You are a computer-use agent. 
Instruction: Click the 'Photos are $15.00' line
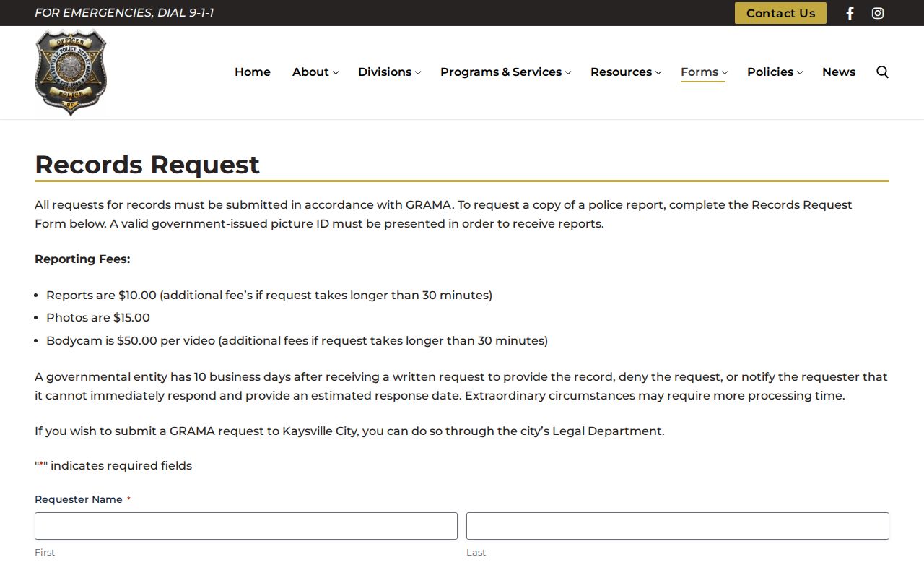point(98,317)
